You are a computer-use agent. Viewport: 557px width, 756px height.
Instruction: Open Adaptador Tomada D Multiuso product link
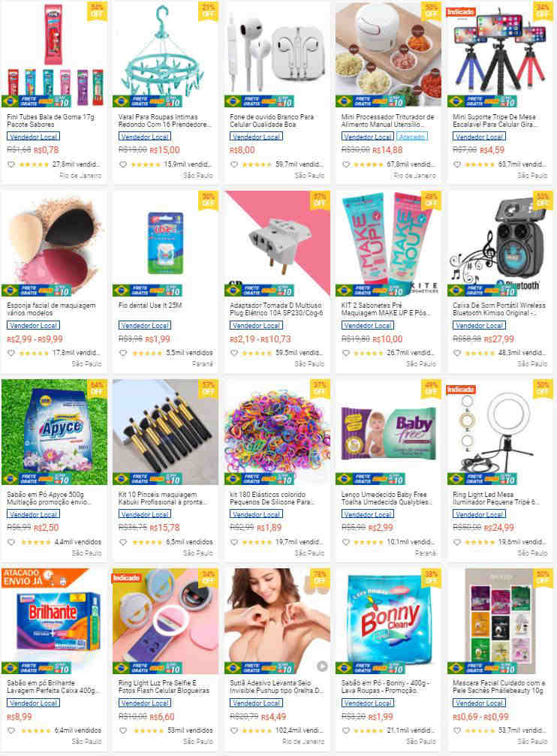(276, 309)
